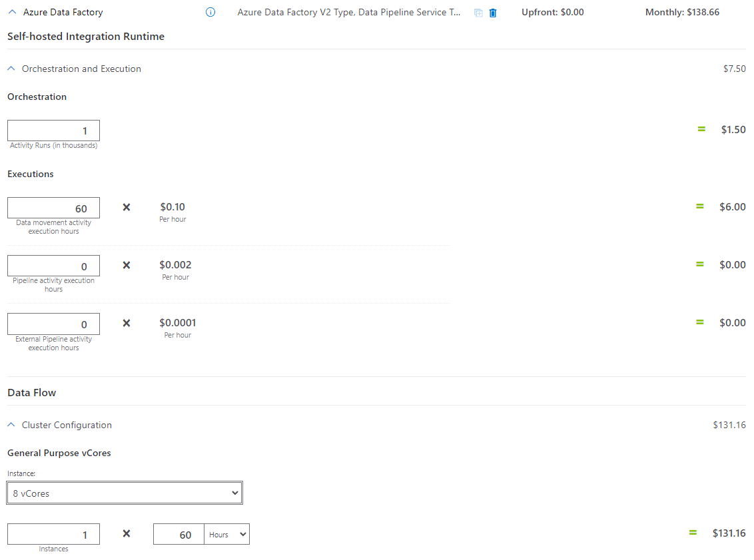
Task: Click the Activity Runs input field
Action: coord(53,131)
